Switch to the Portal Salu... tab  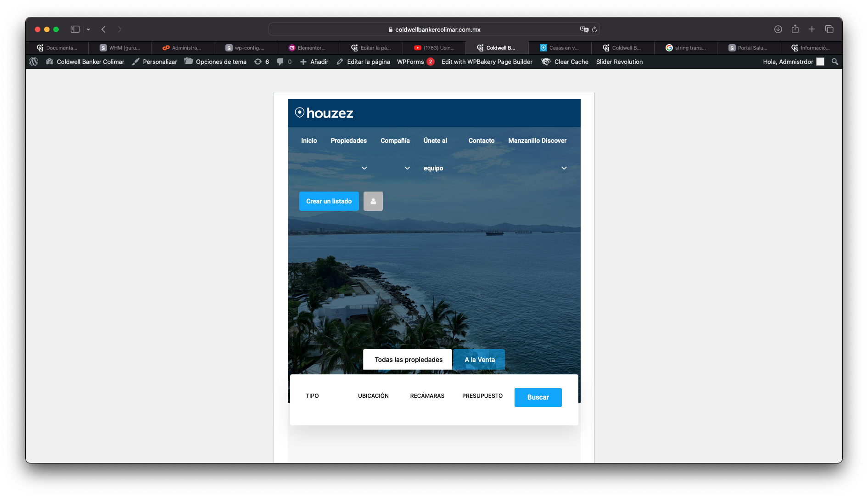pyautogui.click(x=749, y=48)
